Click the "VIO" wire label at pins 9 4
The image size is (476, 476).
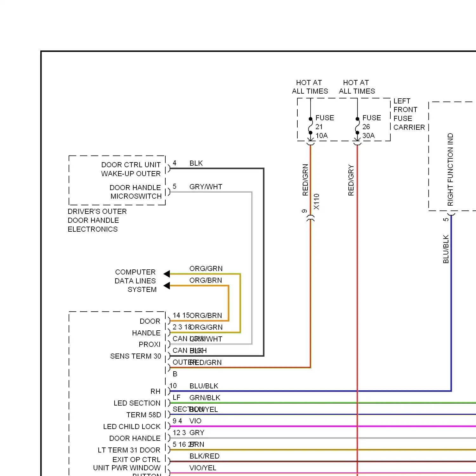(195, 421)
